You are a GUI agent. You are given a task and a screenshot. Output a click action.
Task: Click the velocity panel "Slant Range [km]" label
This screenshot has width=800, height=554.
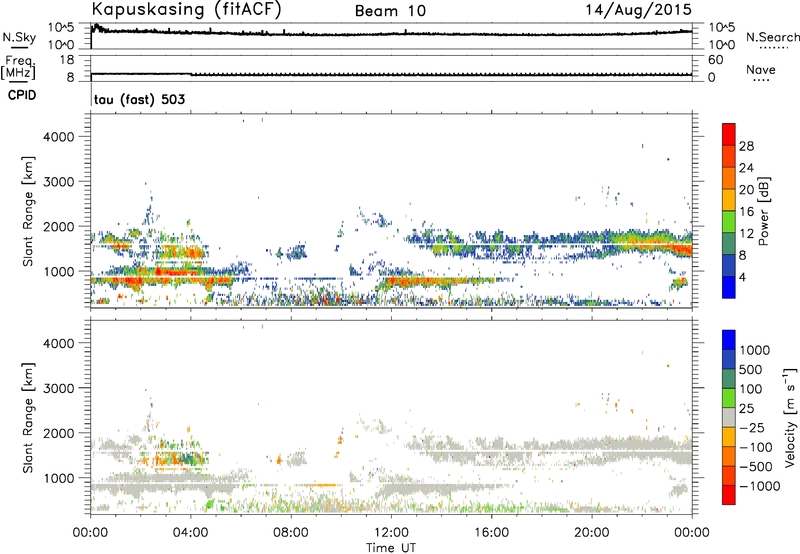coord(28,418)
